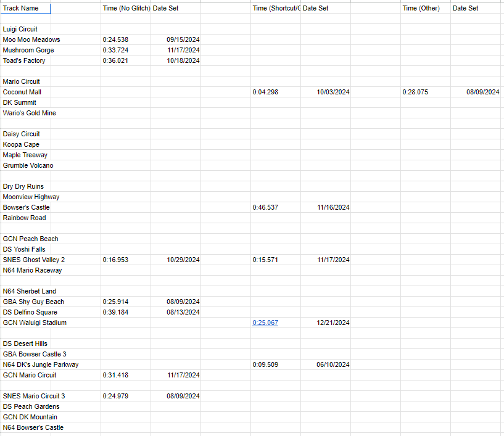The height and width of the screenshot is (436, 504).
Task: Select the Dry Dry Ruins cell
Action: click(x=26, y=186)
